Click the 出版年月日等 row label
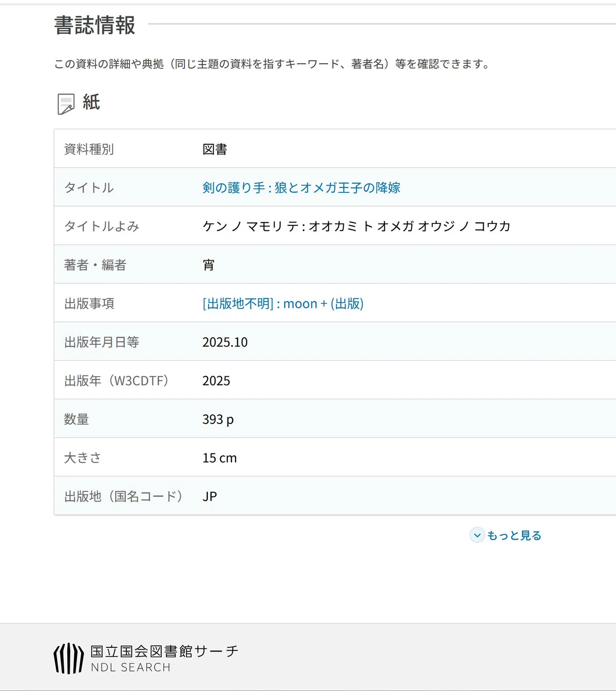The height and width of the screenshot is (691, 616). pyautogui.click(x=102, y=342)
